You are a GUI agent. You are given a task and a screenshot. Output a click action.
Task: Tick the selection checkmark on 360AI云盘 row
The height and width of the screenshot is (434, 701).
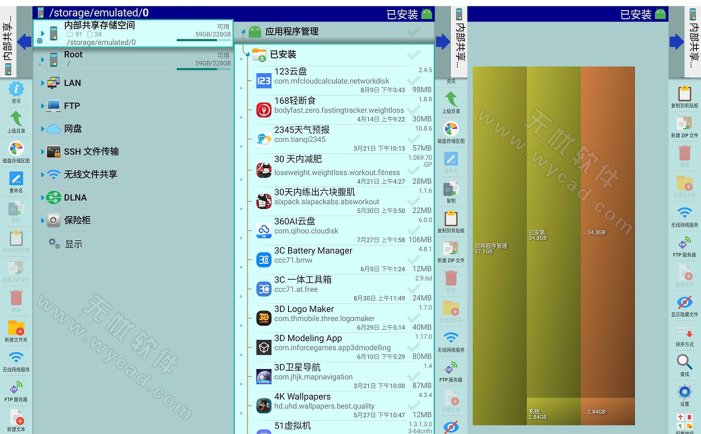pyautogui.click(x=414, y=230)
